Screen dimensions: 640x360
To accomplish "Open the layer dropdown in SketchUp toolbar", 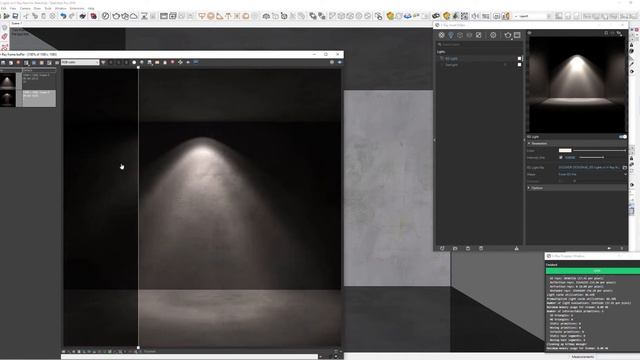I will click(532, 16).
